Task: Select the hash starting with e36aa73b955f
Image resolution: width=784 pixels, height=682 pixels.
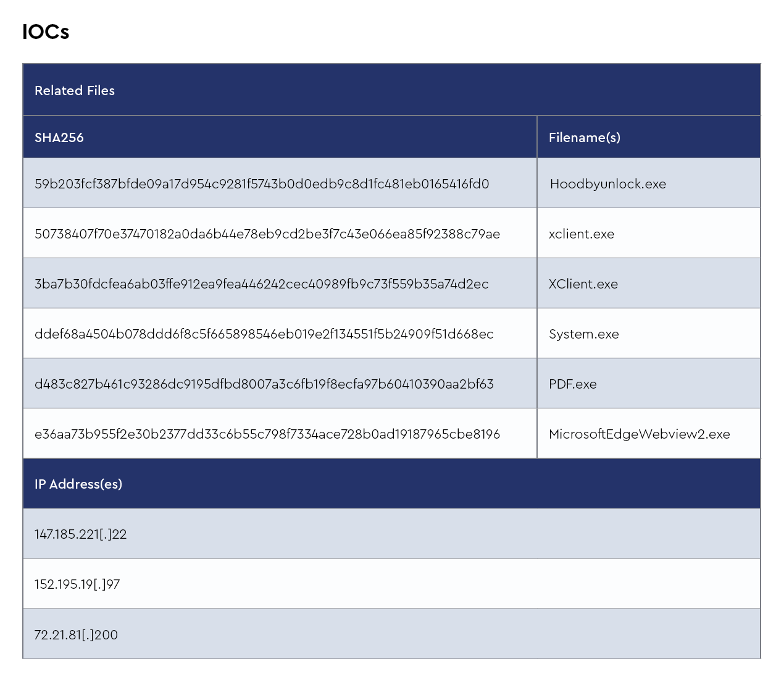Action: 267,434
